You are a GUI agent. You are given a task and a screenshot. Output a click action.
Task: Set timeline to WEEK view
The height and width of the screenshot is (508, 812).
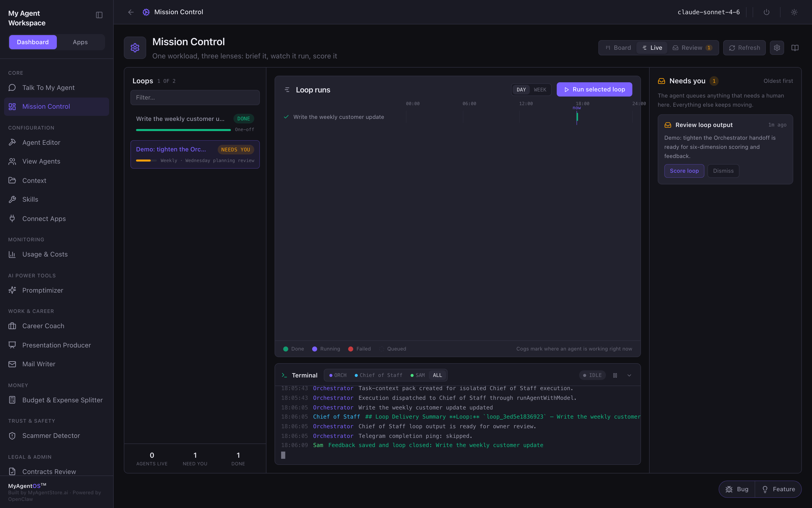[540, 90]
